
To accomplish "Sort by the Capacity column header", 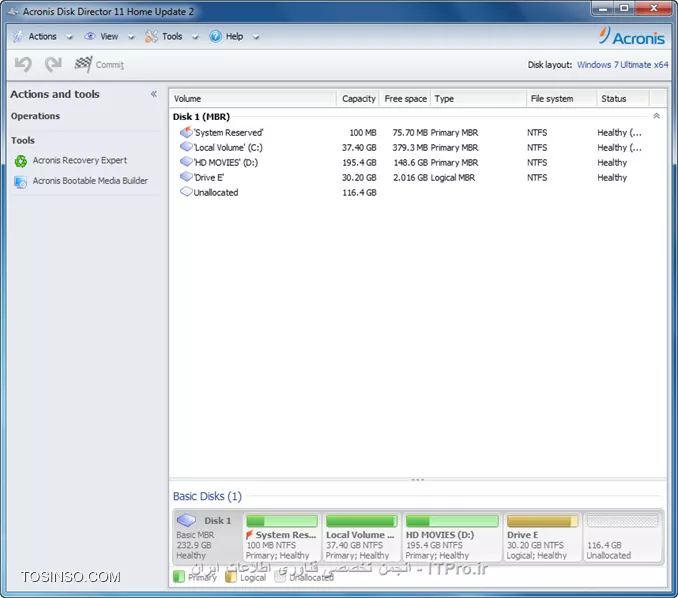I will pyautogui.click(x=358, y=99).
